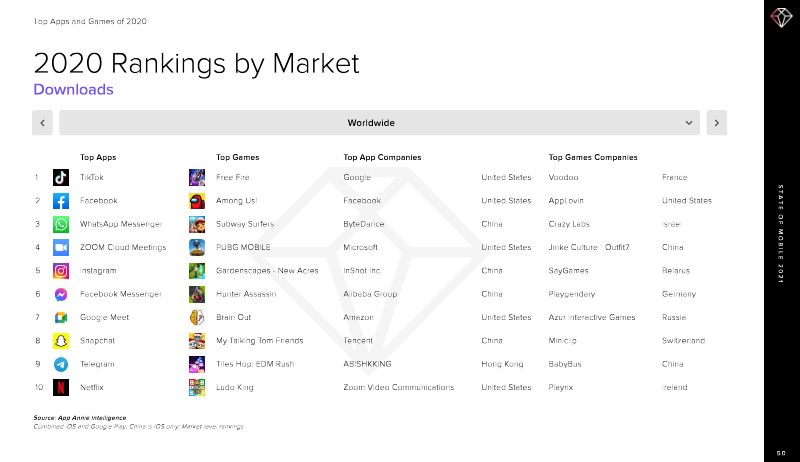Select the Downloads heading link
This screenshot has height=462, width=800.
point(73,90)
